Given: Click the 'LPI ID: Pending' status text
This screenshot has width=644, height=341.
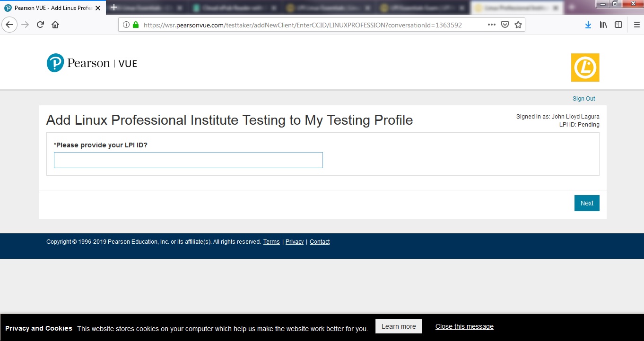Looking at the screenshot, I should click(579, 125).
